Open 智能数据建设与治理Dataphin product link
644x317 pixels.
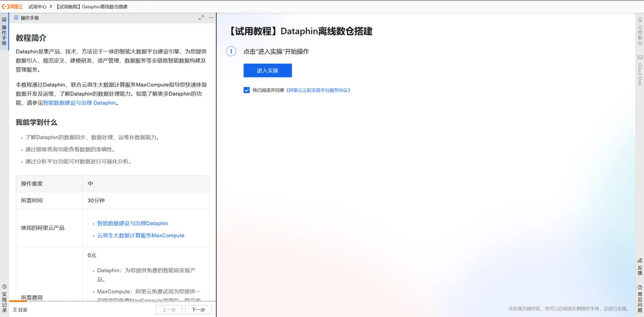132,224
